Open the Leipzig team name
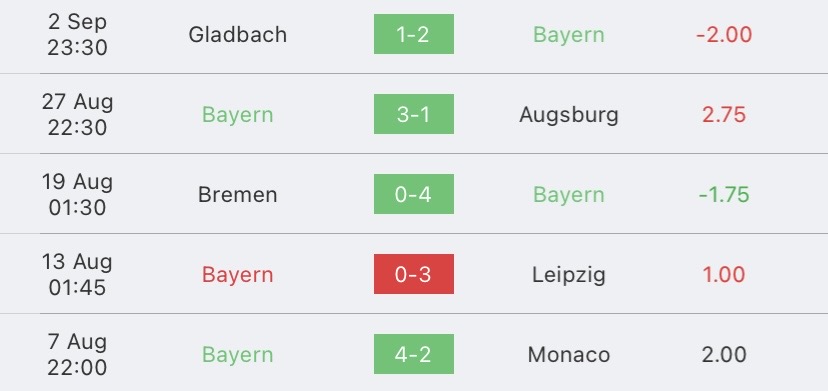This screenshot has height=391, width=828. pos(569,275)
